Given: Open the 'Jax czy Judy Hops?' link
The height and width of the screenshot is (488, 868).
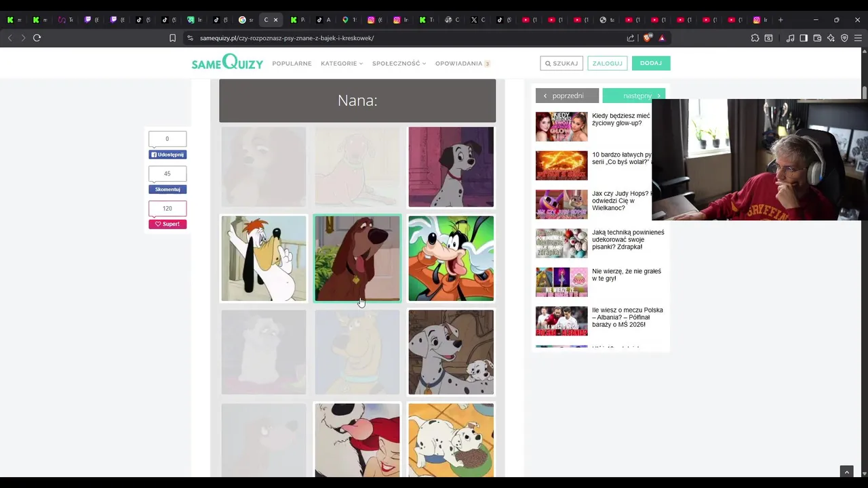Looking at the screenshot, I should (622, 201).
